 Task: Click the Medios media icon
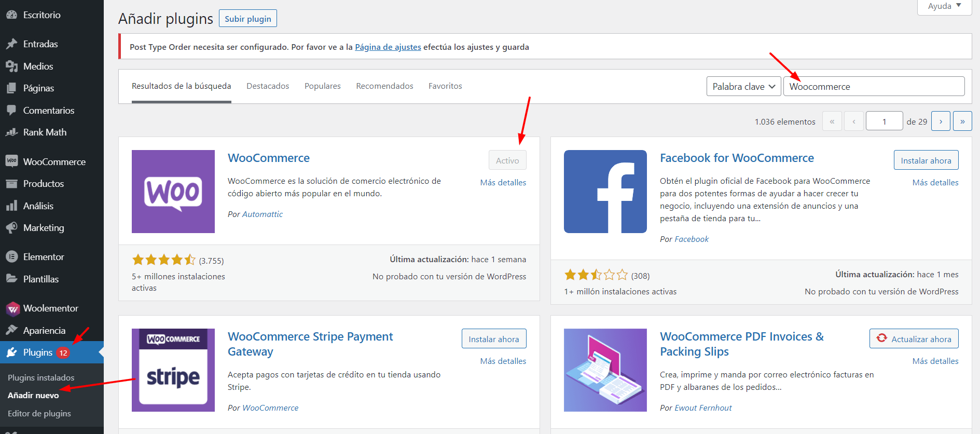(11, 66)
